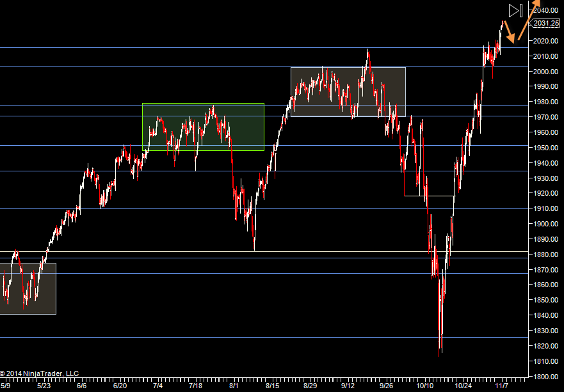Click the 2000.00 price axis label
This screenshot has height=392, width=564.
pos(546,72)
